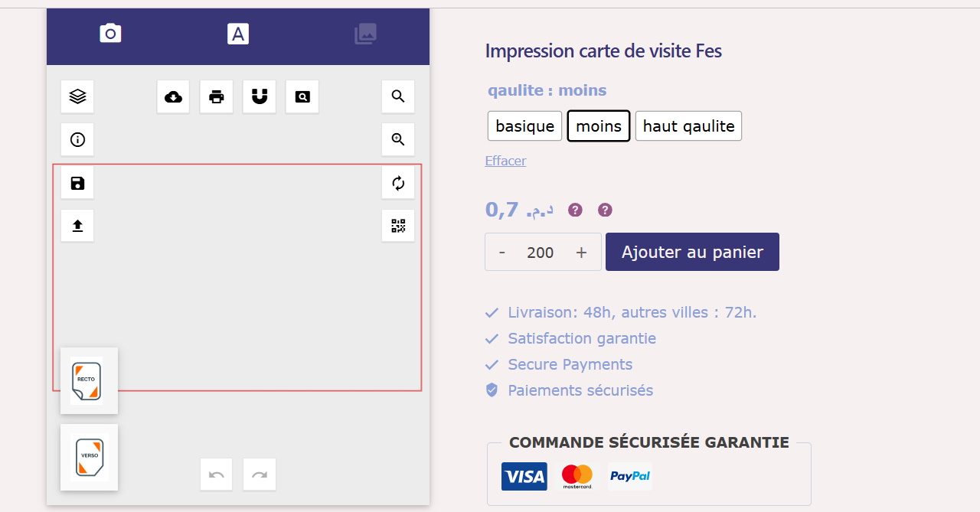980x512 pixels.
Task: Undo the last action
Action: [217, 474]
